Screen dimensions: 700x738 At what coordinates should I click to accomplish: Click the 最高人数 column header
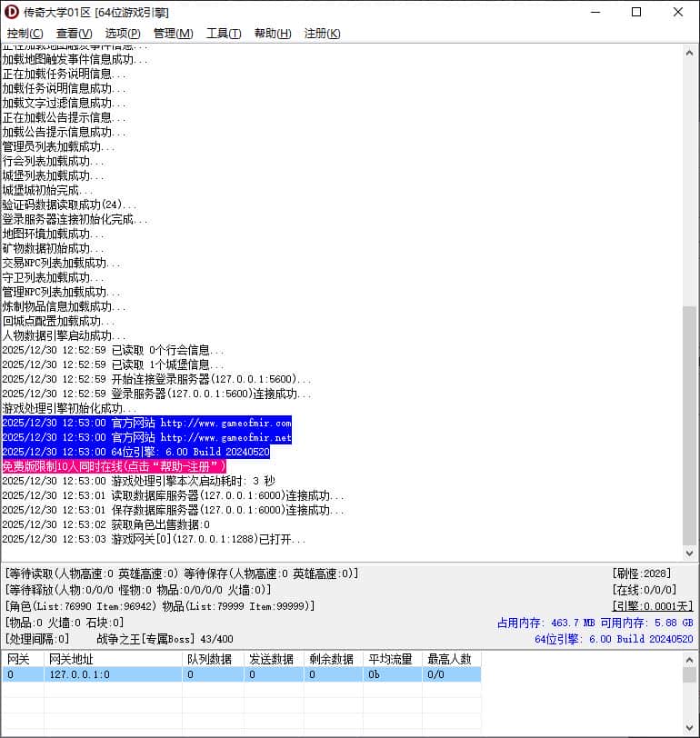coord(450,659)
